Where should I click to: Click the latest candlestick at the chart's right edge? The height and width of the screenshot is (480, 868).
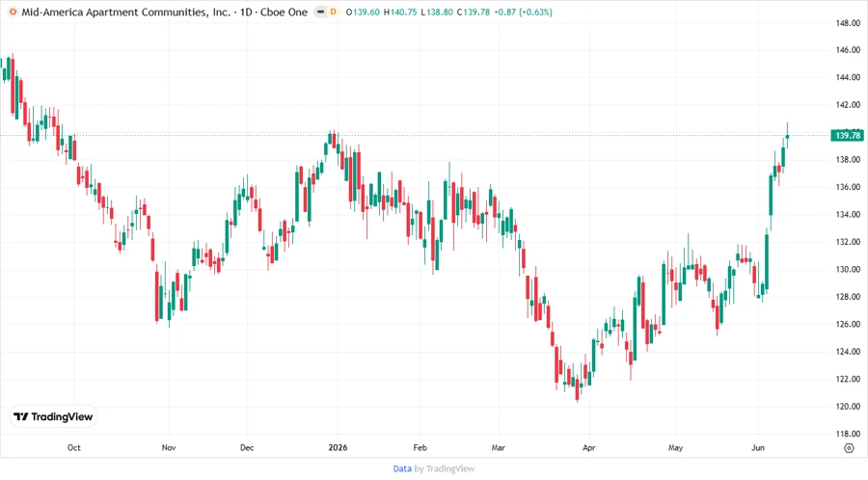click(x=787, y=136)
